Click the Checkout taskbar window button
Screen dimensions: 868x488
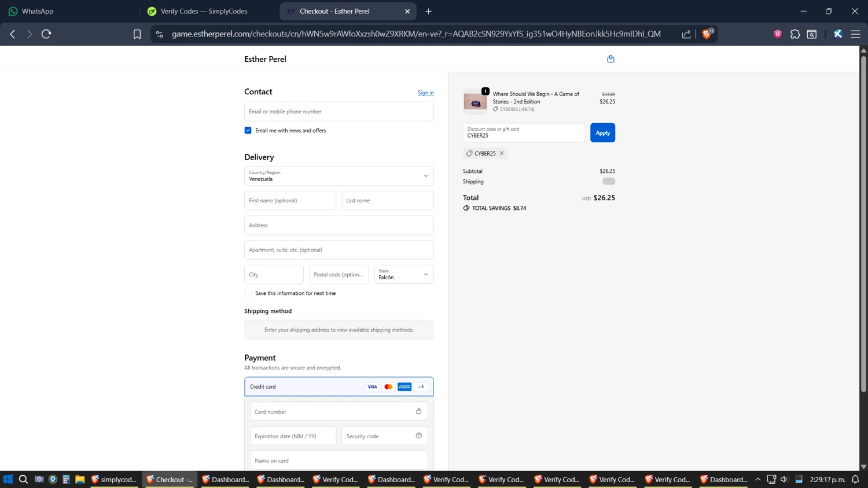(x=170, y=479)
